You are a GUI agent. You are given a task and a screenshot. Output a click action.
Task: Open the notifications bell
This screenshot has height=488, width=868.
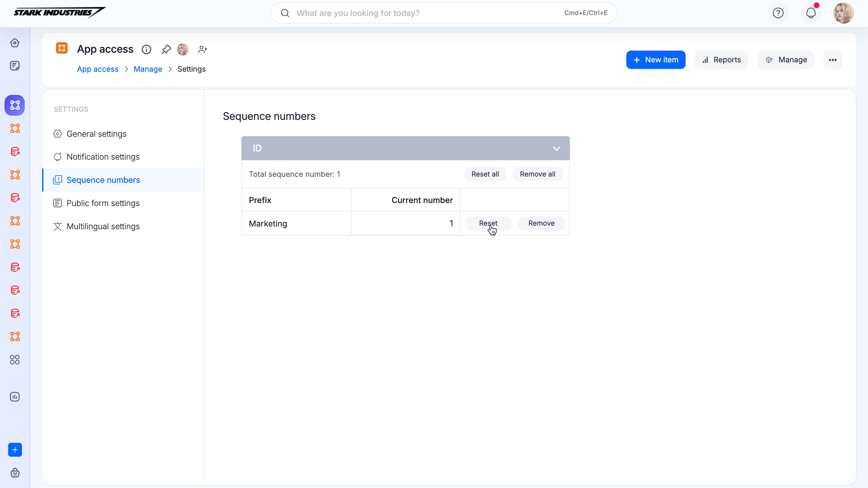tap(811, 13)
